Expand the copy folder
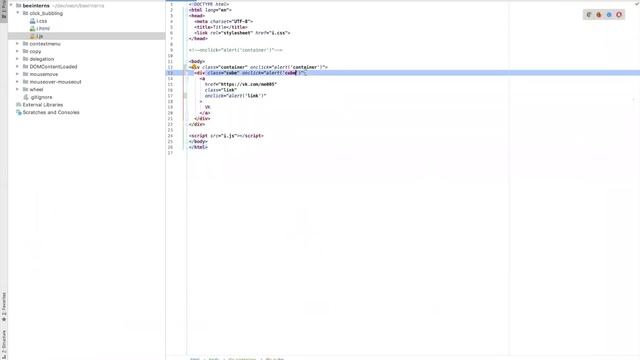 pyautogui.click(x=18, y=51)
